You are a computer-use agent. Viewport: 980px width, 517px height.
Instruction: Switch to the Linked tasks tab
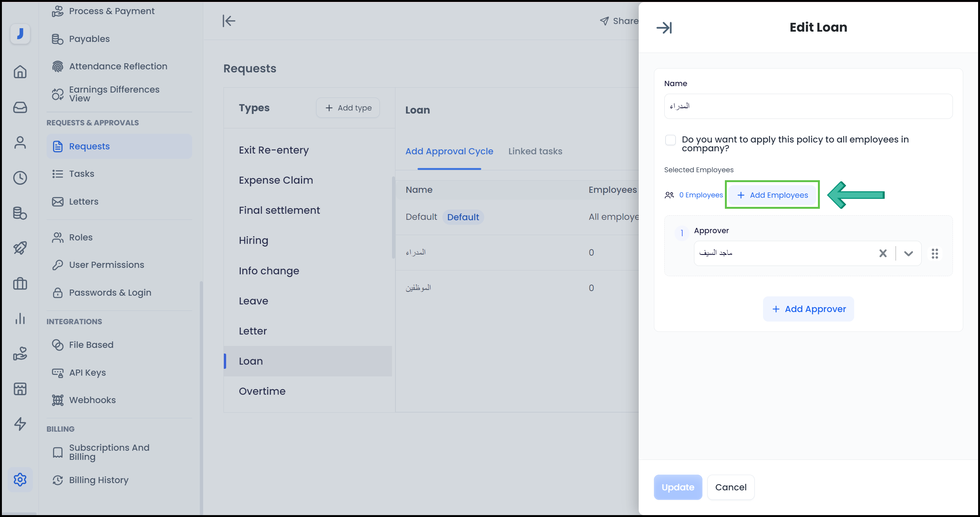click(x=535, y=151)
